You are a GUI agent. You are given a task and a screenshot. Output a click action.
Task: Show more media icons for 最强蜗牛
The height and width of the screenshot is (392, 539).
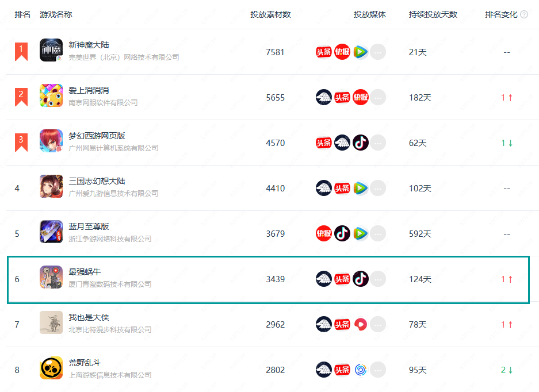tap(378, 279)
